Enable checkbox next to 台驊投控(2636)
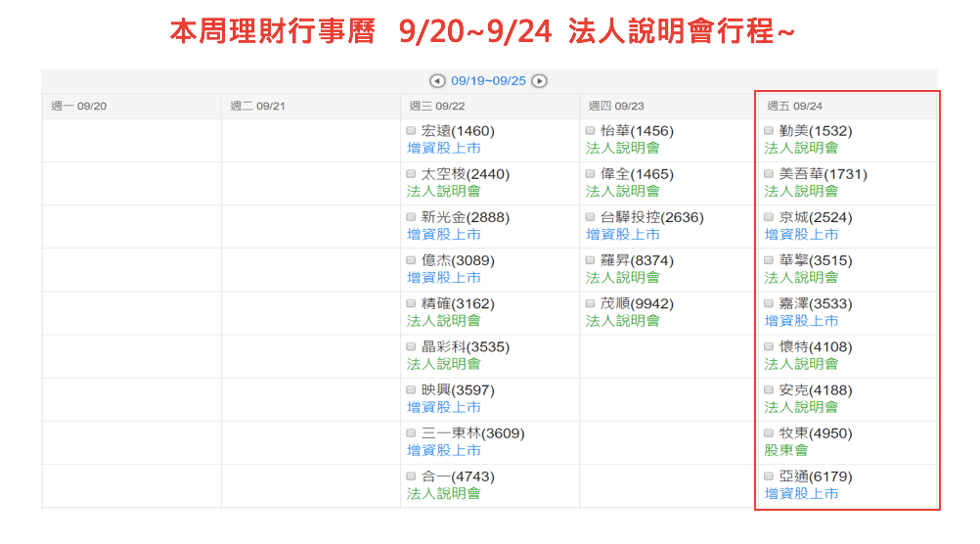The width and height of the screenshot is (980, 544). 591,217
